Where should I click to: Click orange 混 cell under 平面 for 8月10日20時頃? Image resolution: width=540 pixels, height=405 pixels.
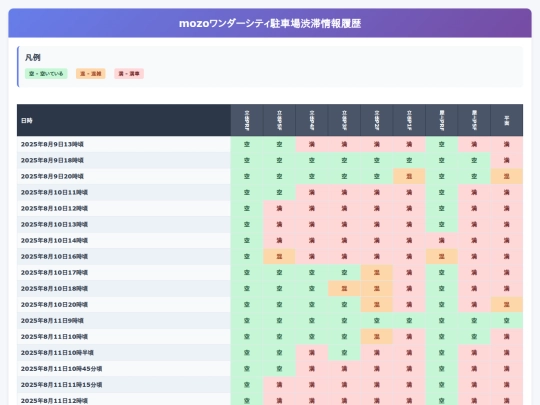coord(507,304)
